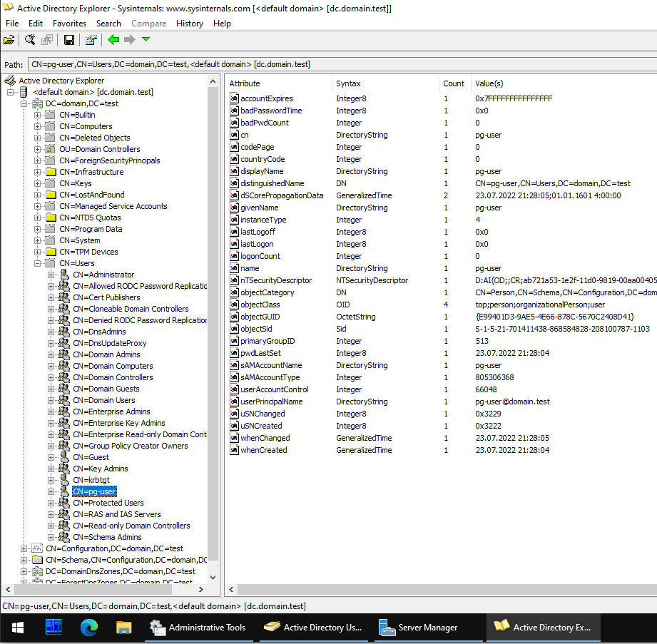
Task: Click the objectSid attribute icon
Action: pyautogui.click(x=234, y=329)
